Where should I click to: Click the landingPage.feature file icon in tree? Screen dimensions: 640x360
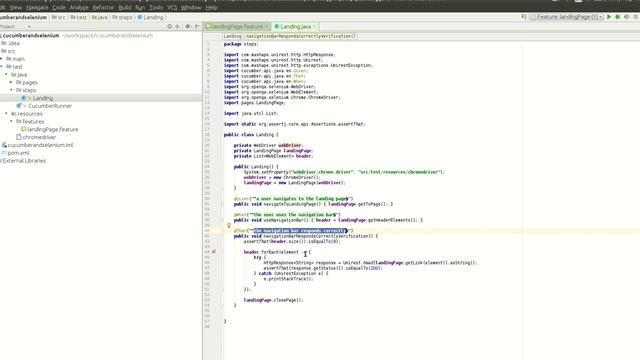[24, 129]
